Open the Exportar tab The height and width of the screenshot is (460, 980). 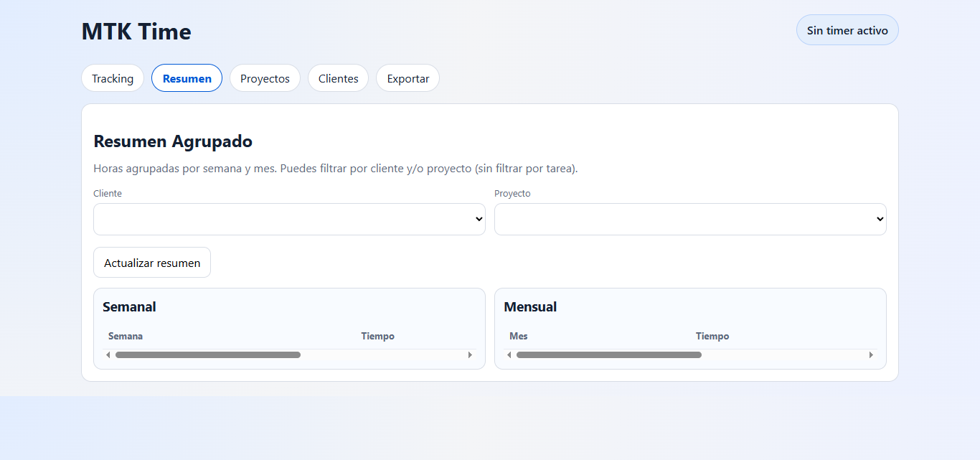point(407,78)
